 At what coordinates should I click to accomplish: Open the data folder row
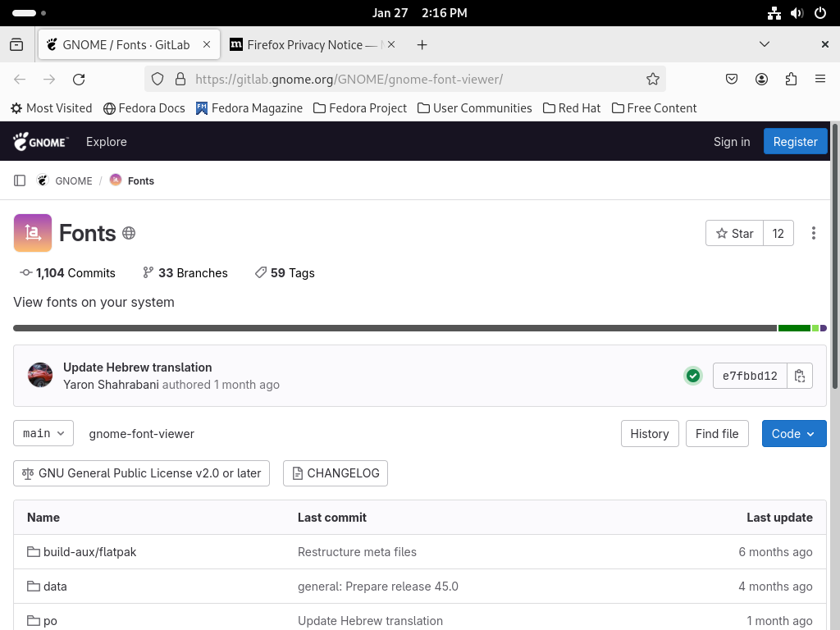(x=420, y=587)
